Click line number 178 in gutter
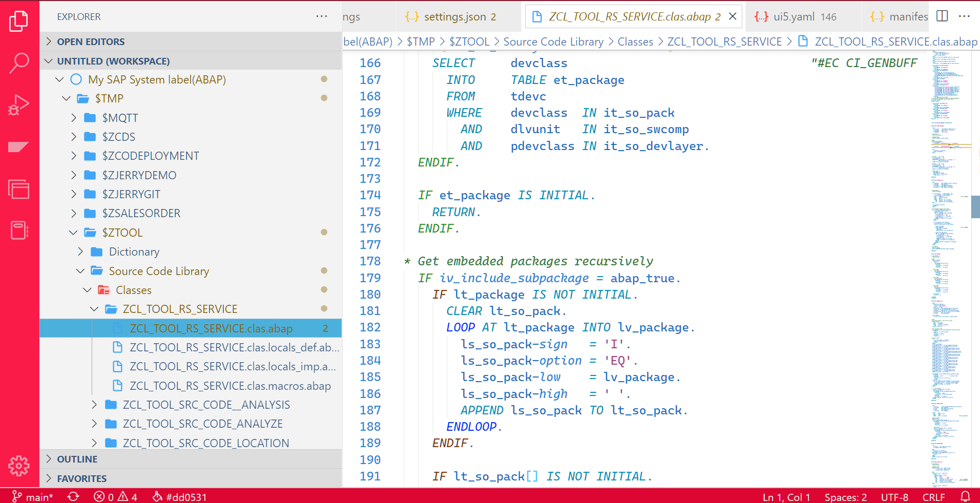Screen dimensions: 980x503 tap(370, 261)
